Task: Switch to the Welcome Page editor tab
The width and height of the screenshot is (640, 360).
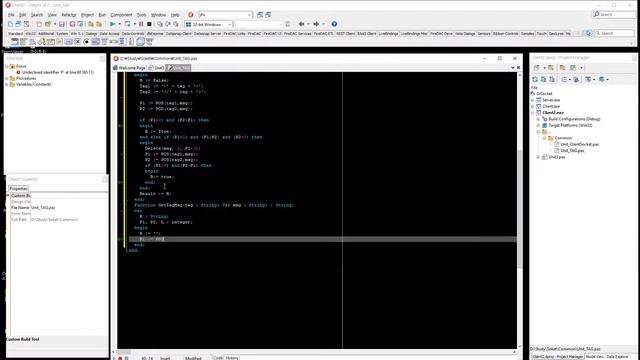Action: tap(129, 68)
